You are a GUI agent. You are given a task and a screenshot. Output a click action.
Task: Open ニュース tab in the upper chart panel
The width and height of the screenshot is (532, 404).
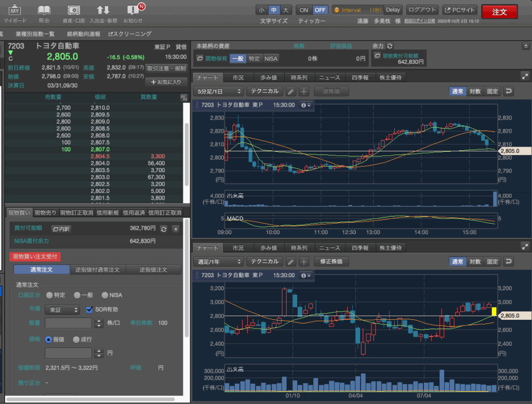(x=329, y=77)
